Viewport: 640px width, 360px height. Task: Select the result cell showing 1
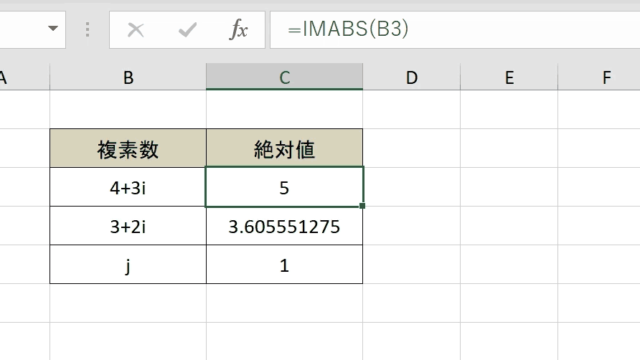point(284,264)
